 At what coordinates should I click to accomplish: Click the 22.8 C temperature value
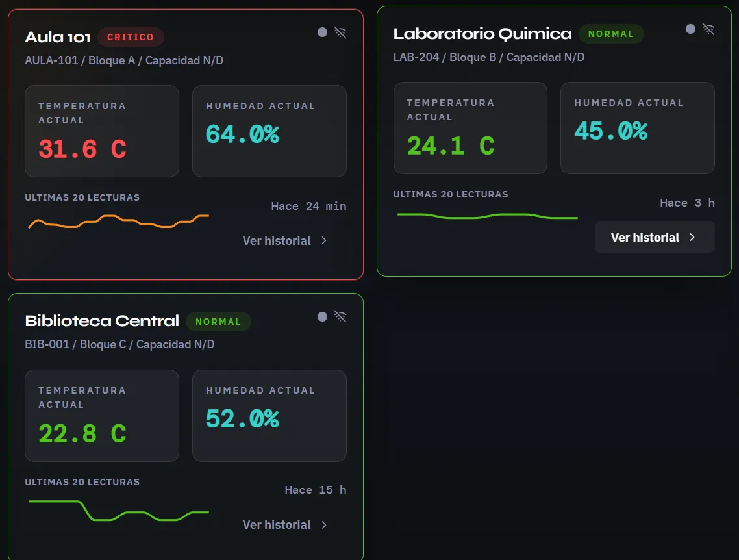(82, 434)
